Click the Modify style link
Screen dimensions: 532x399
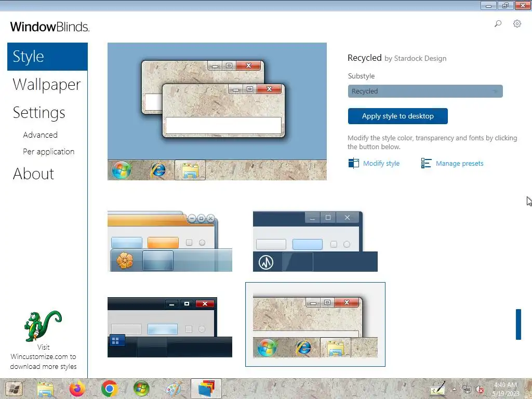coord(381,164)
